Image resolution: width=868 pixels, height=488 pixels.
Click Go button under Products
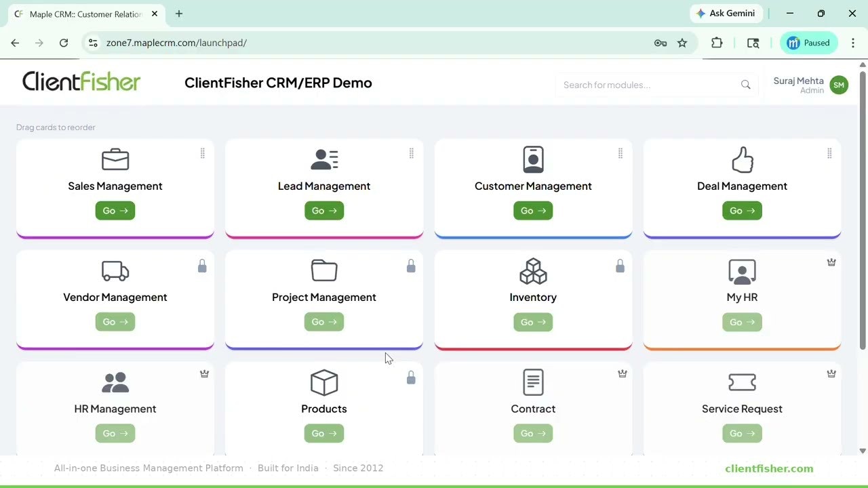324,433
